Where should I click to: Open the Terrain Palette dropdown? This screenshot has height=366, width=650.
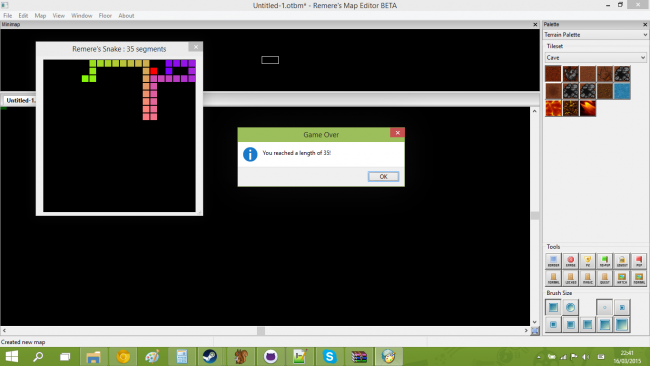595,35
